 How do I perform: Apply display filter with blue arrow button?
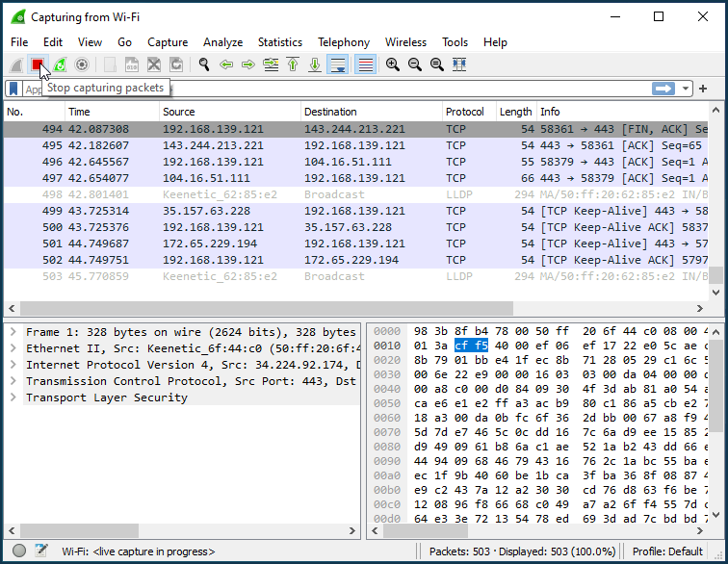(663, 89)
